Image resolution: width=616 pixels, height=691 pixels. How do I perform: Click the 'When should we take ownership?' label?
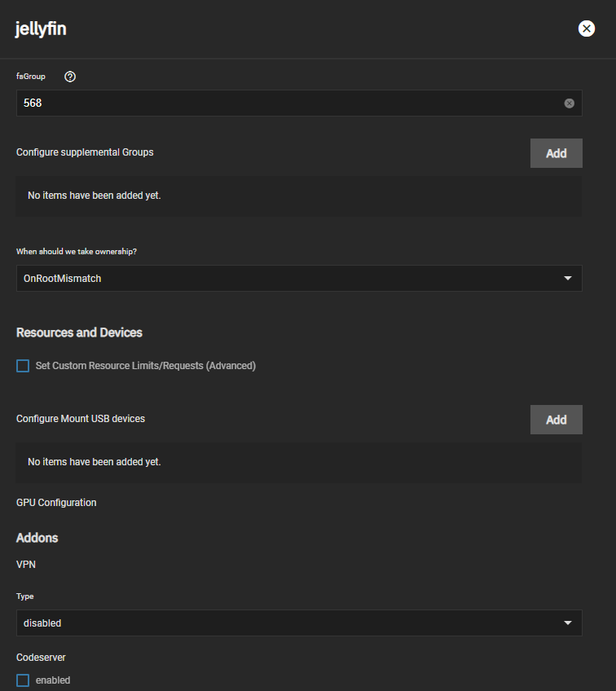pos(77,251)
